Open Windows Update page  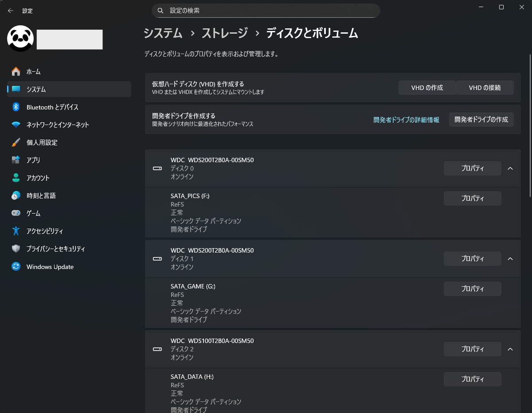50,267
